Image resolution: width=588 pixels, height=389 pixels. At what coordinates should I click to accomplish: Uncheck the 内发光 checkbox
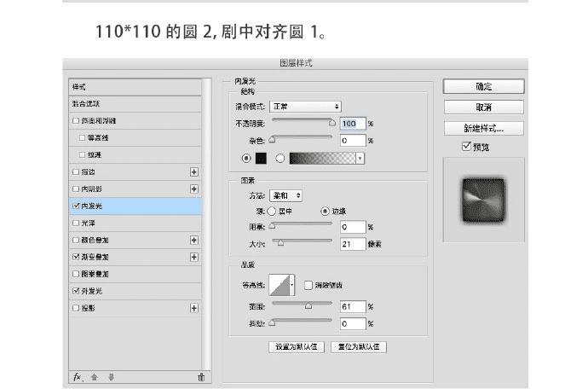tap(76, 206)
